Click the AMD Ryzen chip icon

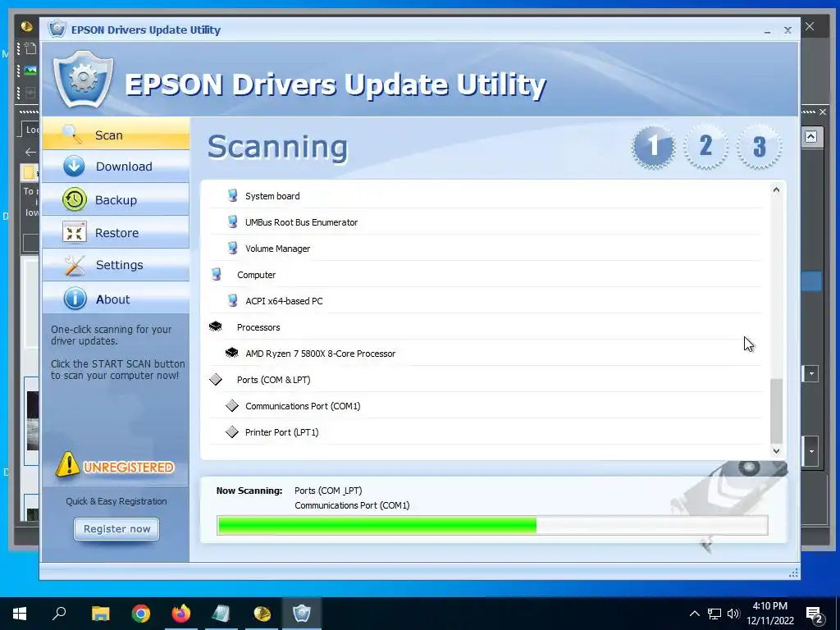click(x=231, y=353)
